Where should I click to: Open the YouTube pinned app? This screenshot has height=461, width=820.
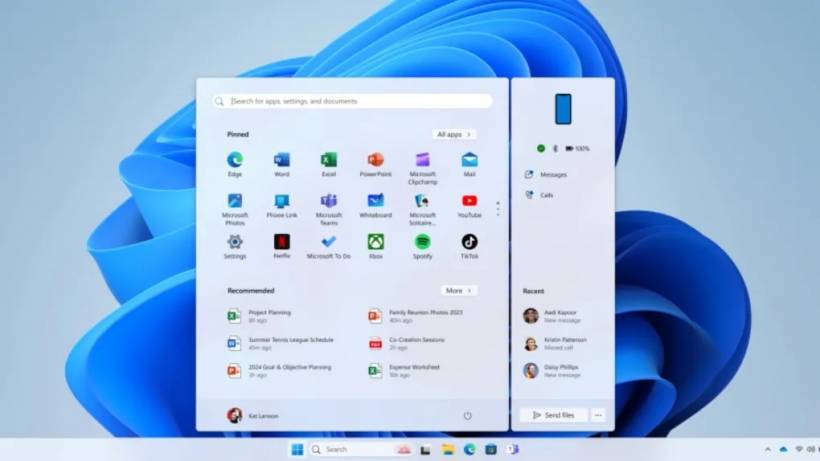pyautogui.click(x=469, y=205)
